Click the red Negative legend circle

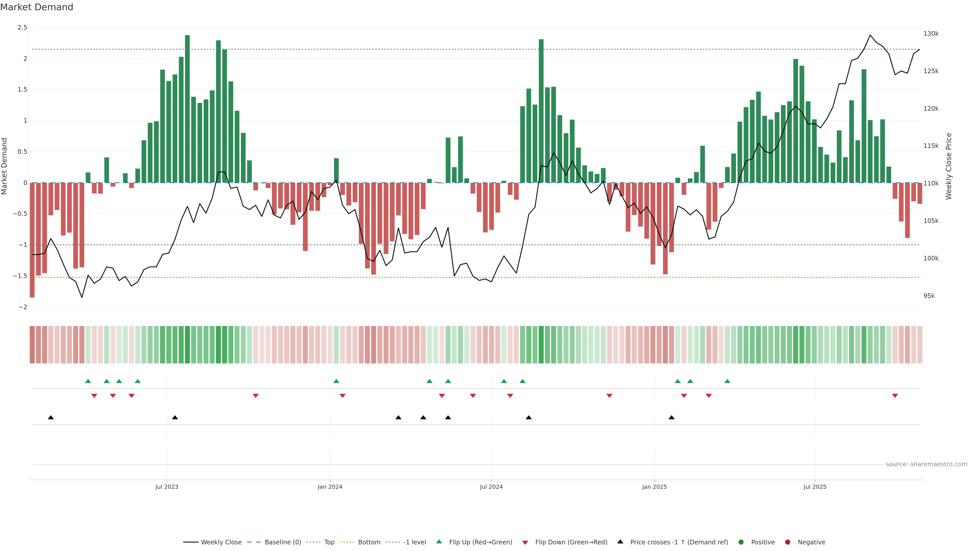[788, 542]
